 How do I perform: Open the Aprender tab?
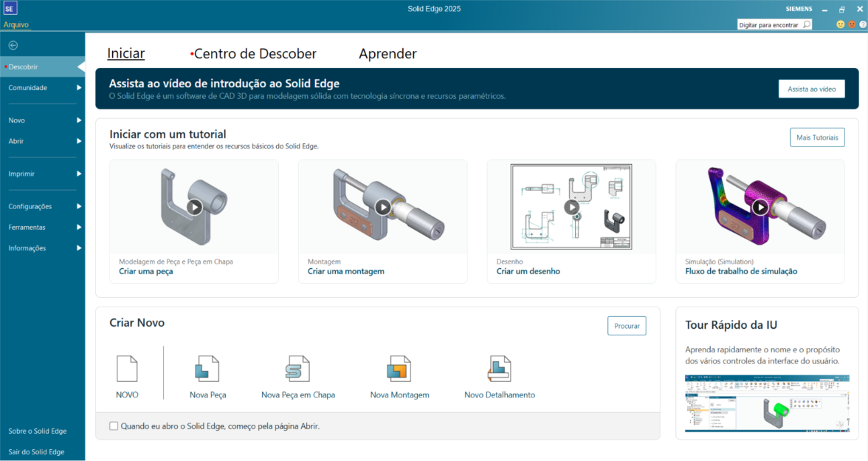(x=387, y=53)
